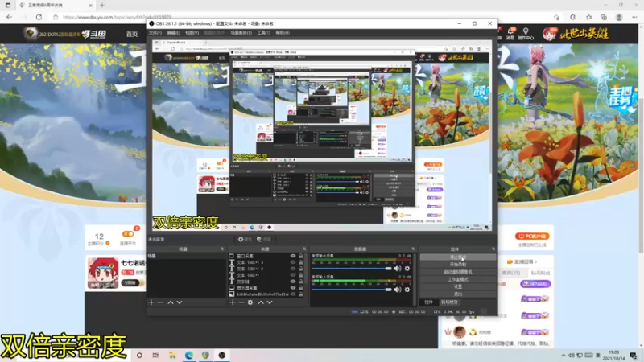The width and height of the screenshot is (644, 362).
Task: Click the stop streaming button in Controls
Action: pos(458,257)
